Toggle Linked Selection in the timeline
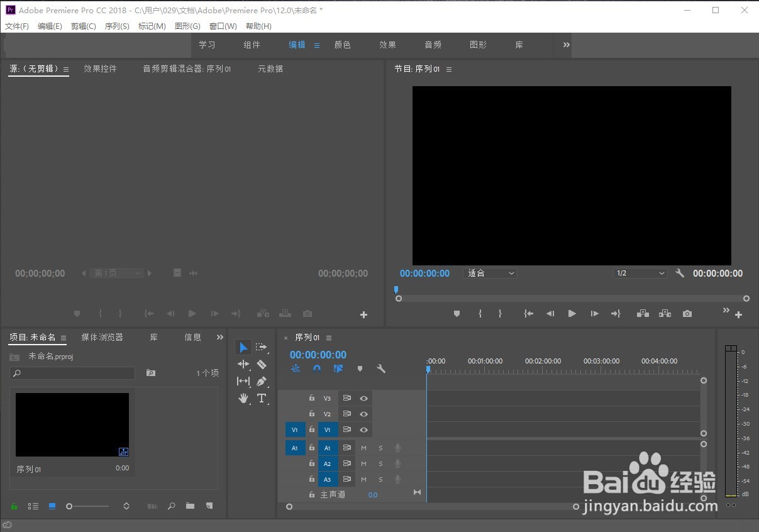The width and height of the screenshot is (759, 532). [338, 369]
